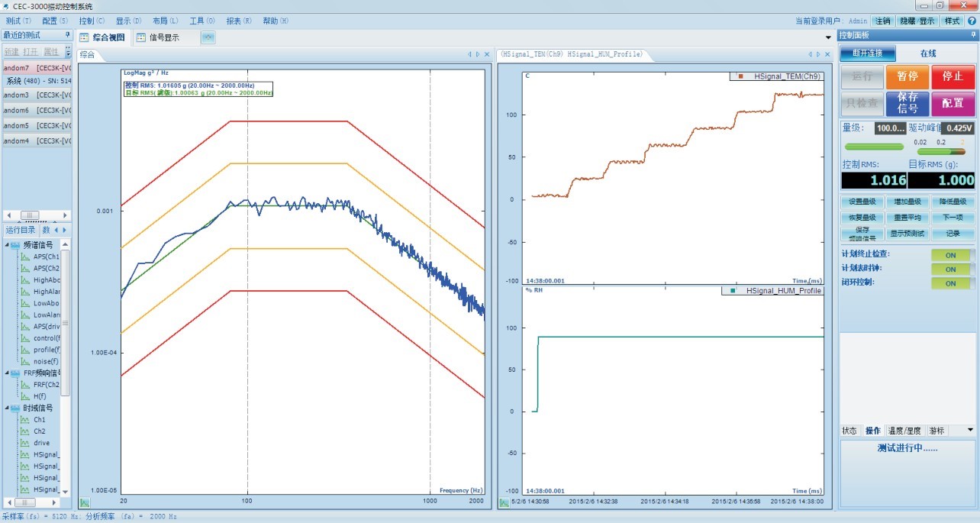Click chart icon below the humidity plot
This screenshot has height=523, width=980.
coord(505,502)
